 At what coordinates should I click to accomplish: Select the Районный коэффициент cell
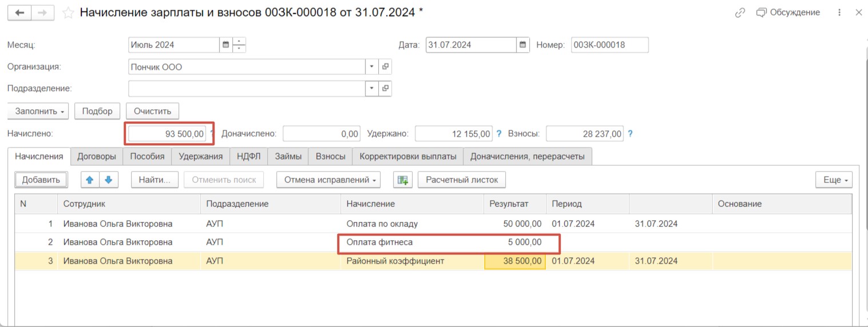412,261
